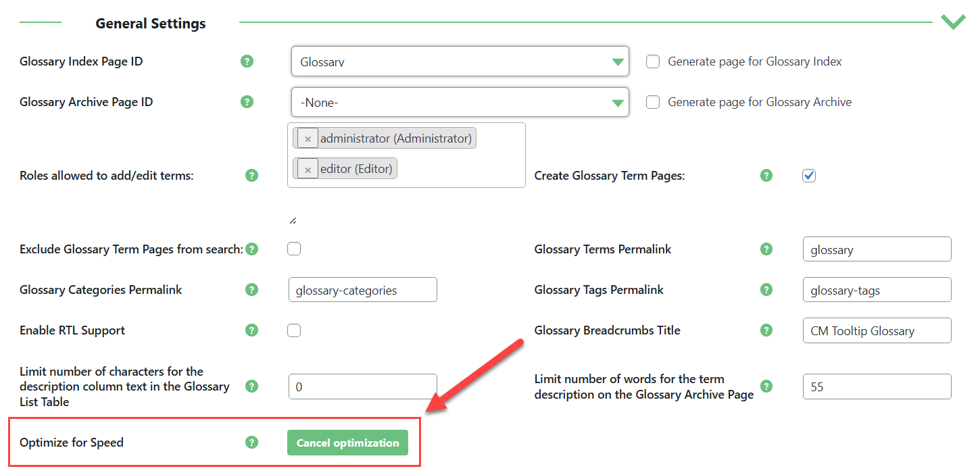Image resolution: width=980 pixels, height=473 pixels.
Task: Focus the Glossary Terms Permalink field
Action: pyautogui.click(x=877, y=249)
